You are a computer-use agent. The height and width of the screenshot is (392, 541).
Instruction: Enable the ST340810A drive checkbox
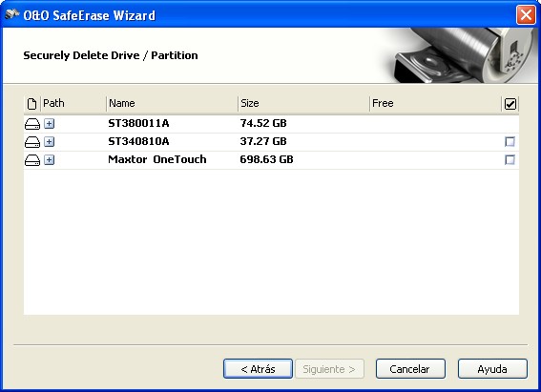[510, 141]
